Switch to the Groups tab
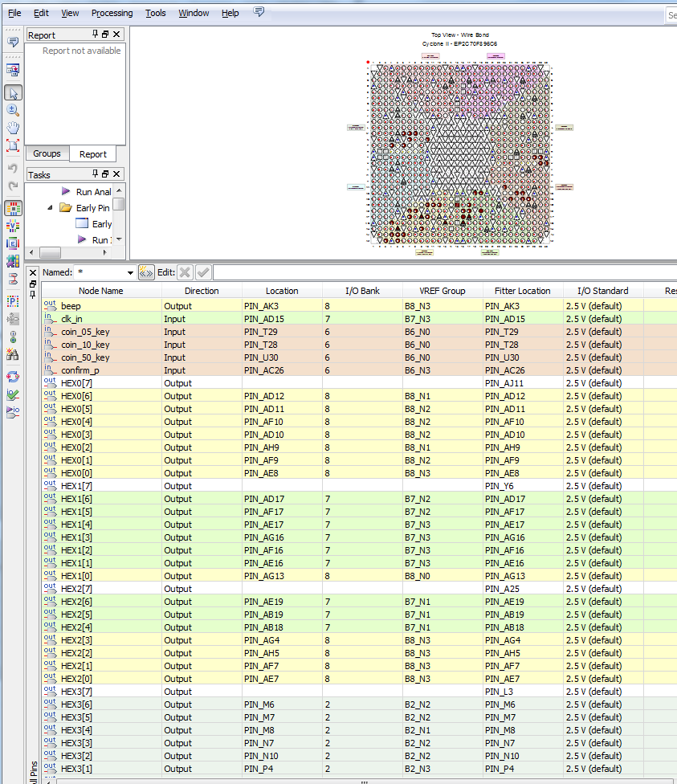 coord(47,153)
